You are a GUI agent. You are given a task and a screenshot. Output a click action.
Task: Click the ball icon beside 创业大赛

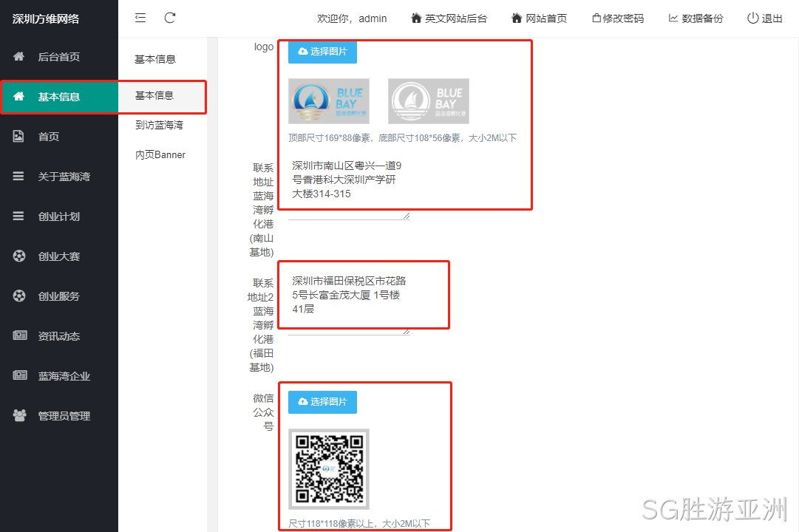click(x=19, y=256)
